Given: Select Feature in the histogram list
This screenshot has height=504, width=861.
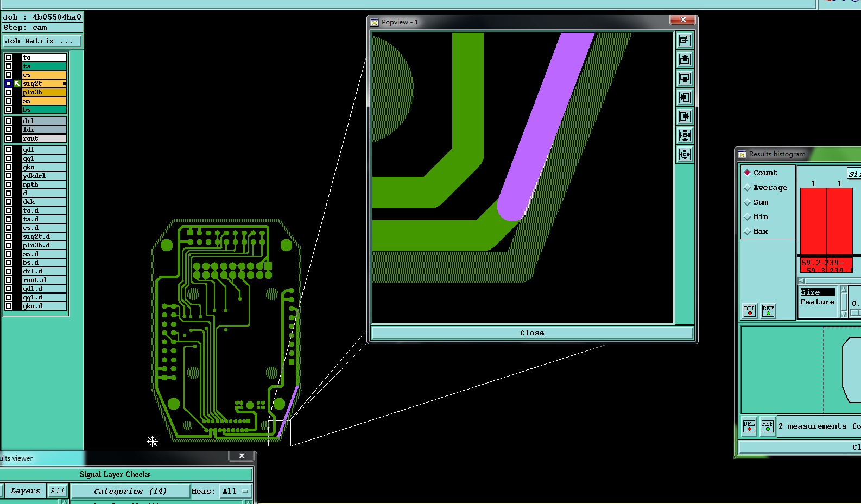Looking at the screenshot, I should pos(818,302).
